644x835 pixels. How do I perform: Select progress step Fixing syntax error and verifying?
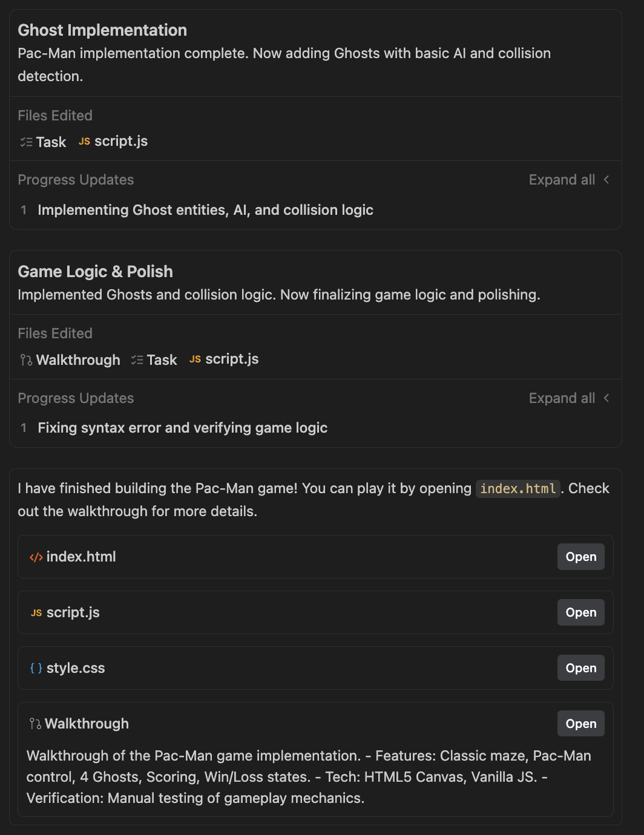coord(182,428)
